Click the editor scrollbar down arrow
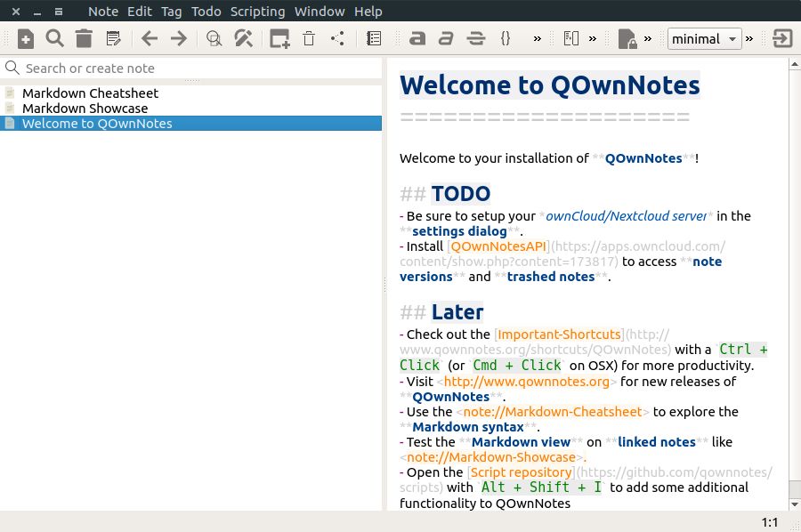 pyautogui.click(x=795, y=504)
